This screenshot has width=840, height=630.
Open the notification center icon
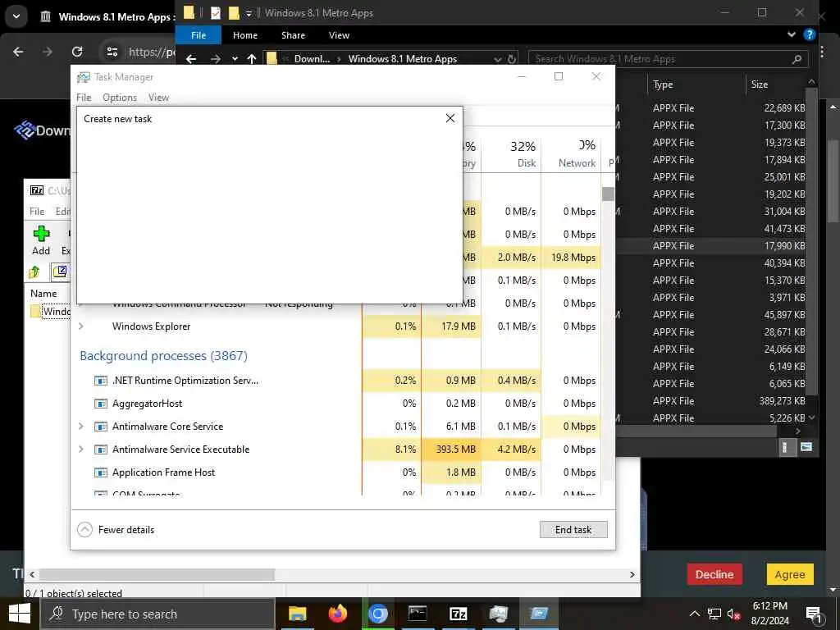coord(814,614)
